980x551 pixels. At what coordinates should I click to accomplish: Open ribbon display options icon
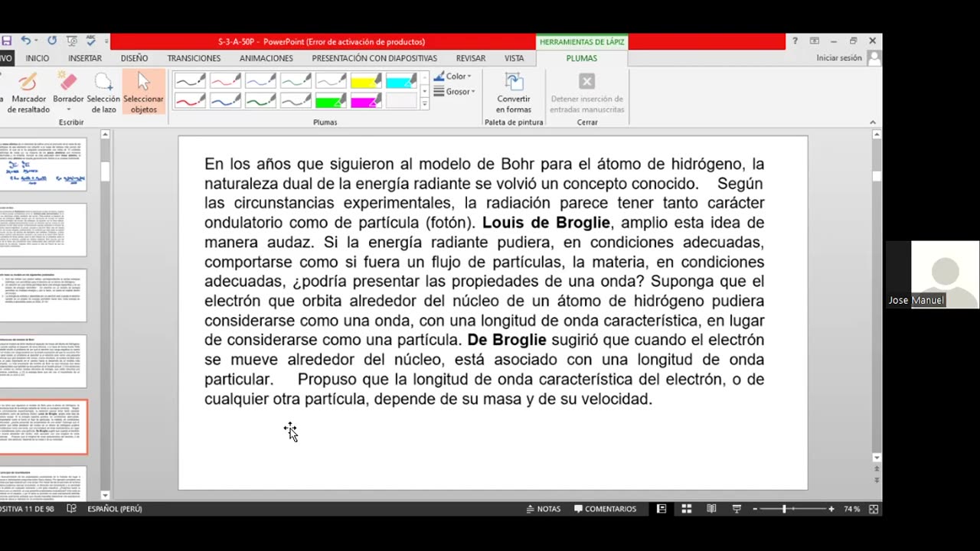point(814,41)
